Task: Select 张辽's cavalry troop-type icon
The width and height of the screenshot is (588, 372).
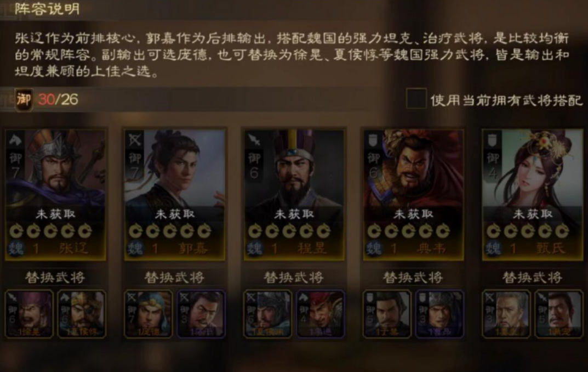Action: point(15,140)
